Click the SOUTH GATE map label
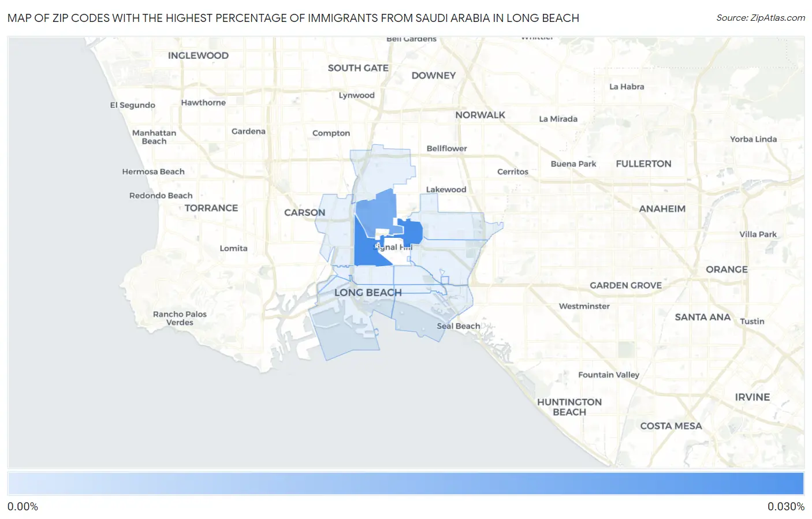This screenshot has width=812, height=519. (x=358, y=68)
